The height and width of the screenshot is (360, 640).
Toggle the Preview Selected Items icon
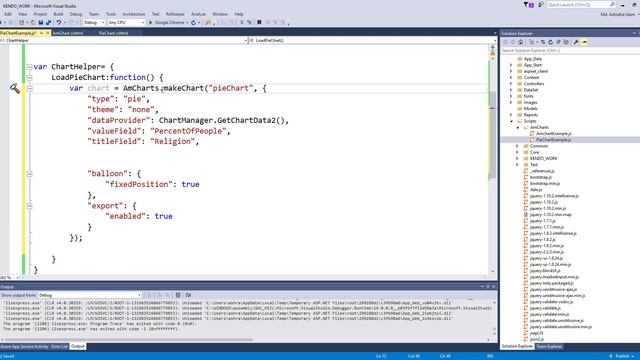coord(584,42)
